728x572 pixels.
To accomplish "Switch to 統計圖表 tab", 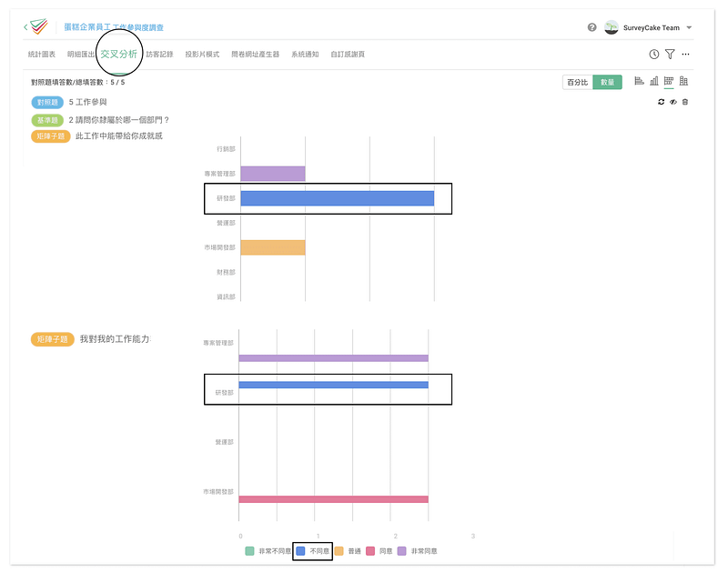I will (x=42, y=55).
